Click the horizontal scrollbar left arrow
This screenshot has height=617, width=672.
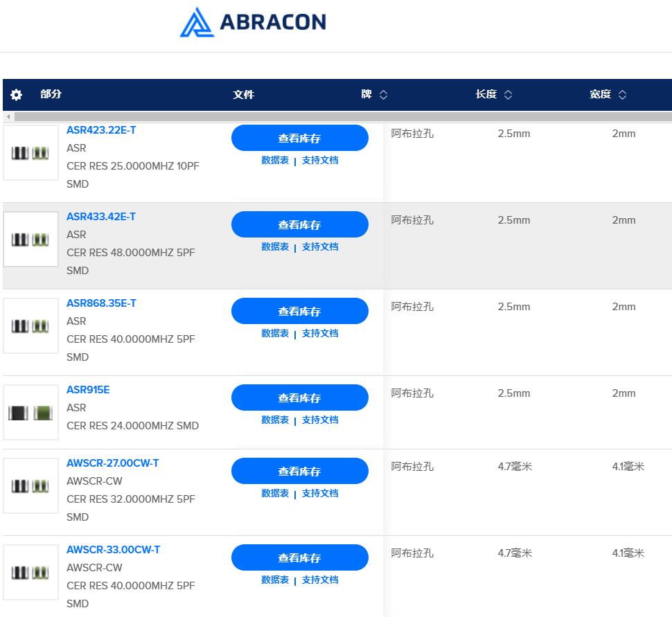point(8,116)
